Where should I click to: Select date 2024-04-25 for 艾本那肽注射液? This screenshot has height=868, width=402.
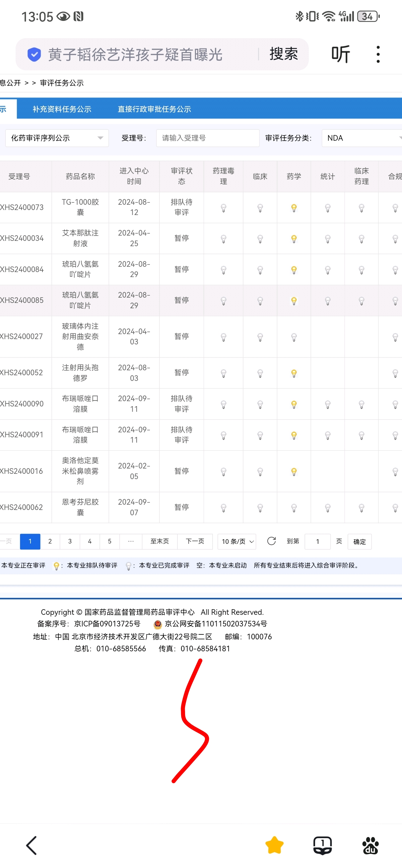134,238
